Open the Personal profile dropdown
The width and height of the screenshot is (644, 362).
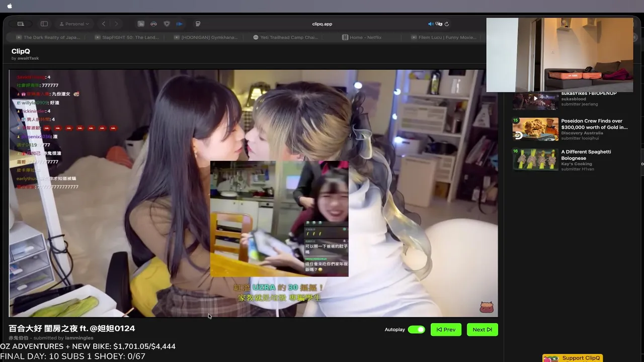(x=74, y=24)
